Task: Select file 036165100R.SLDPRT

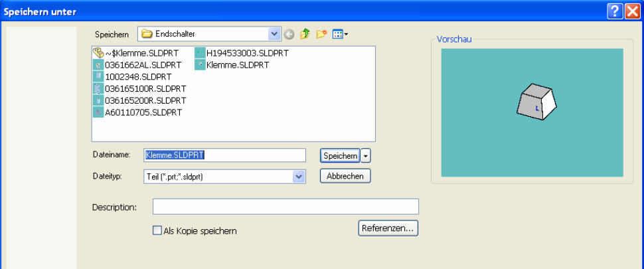Action: (145, 88)
